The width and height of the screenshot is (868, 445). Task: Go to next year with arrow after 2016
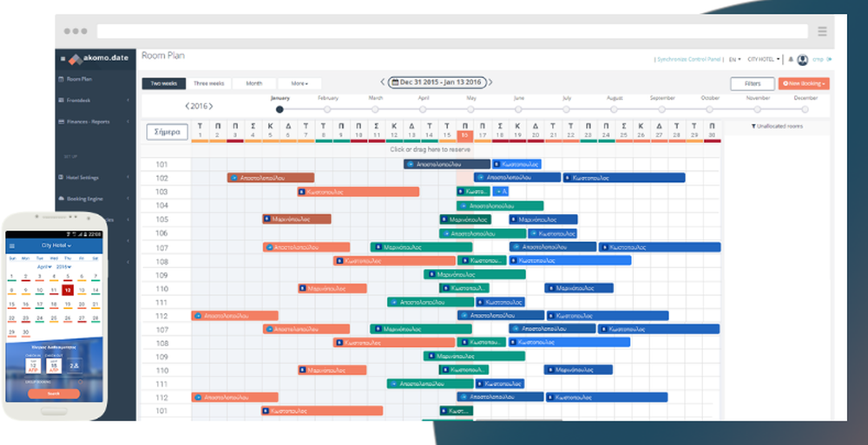[210, 107]
